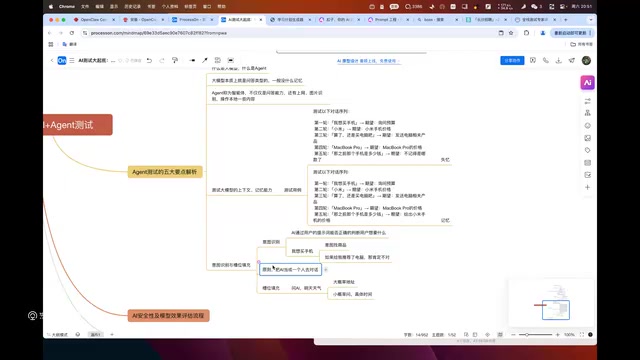Open the user avatar profile menu
The image size is (640, 360).
pyautogui.click(x=586, y=60)
